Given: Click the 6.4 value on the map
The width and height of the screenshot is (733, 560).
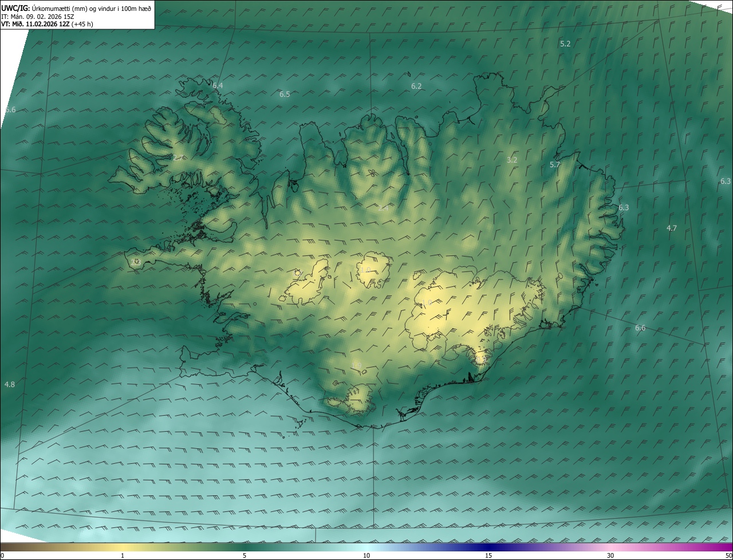Looking at the screenshot, I should tap(218, 85).
